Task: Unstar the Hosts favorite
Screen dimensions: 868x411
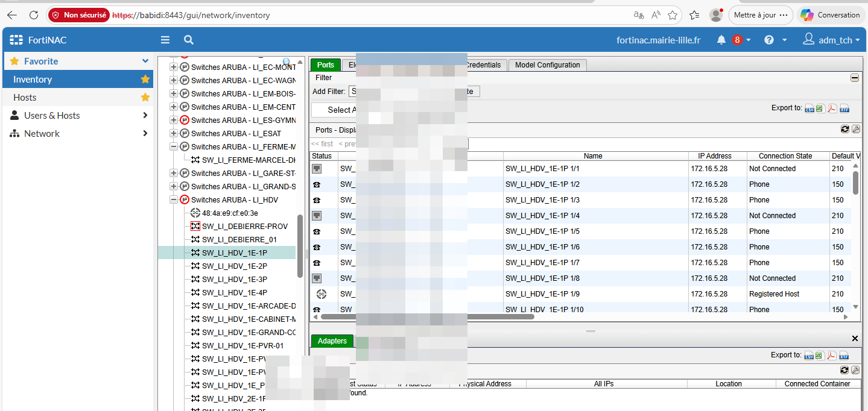Action: (145, 97)
